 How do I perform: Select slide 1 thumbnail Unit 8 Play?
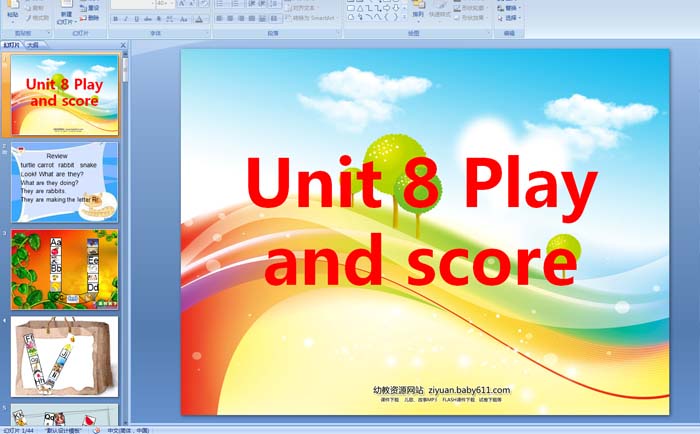point(65,95)
